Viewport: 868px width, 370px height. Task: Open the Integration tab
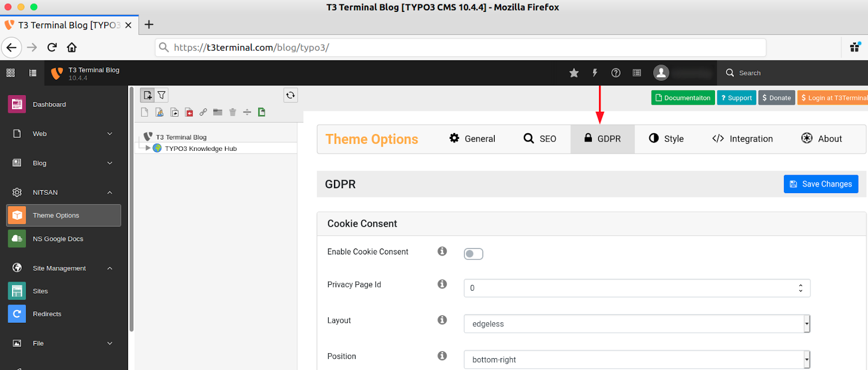pyautogui.click(x=742, y=139)
